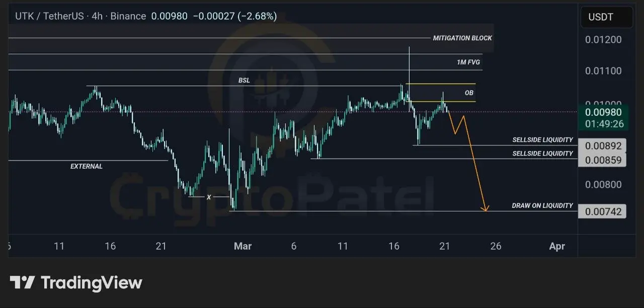The width and height of the screenshot is (644, 308).
Task: Click the BSL label
Action: [244, 81]
